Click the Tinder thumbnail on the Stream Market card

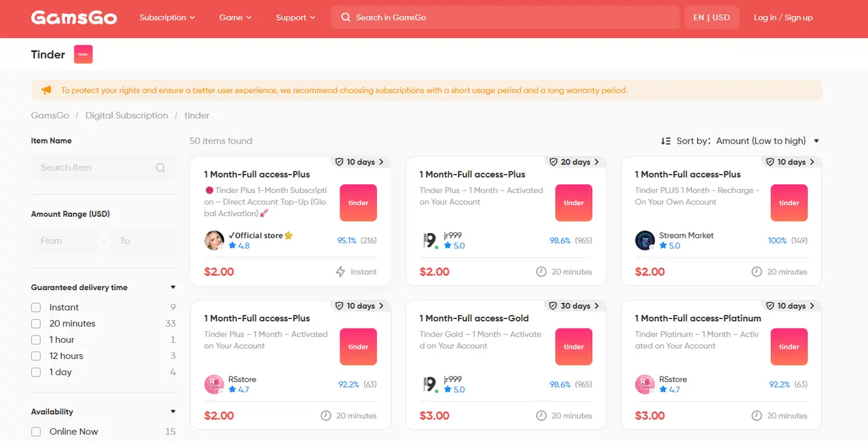(x=789, y=203)
